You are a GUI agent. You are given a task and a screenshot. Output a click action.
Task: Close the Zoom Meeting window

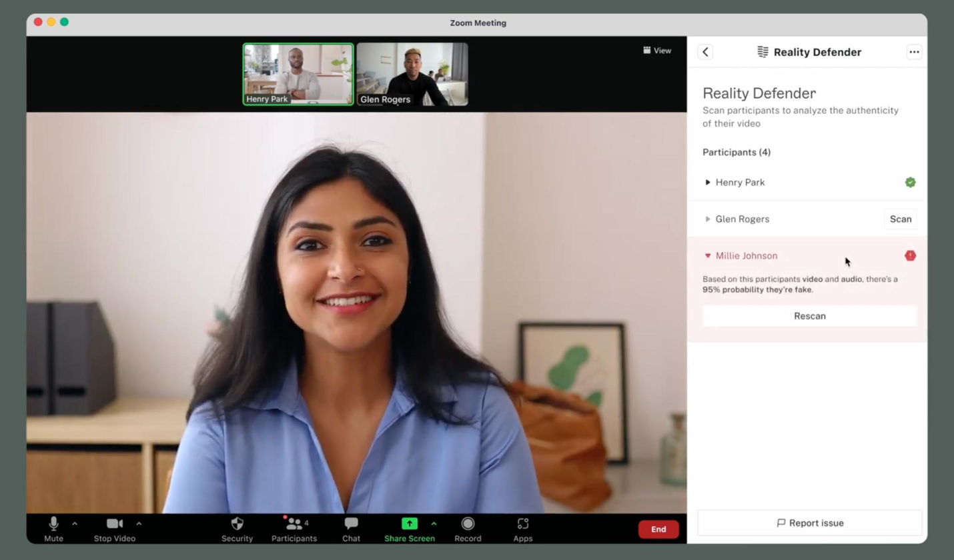pyautogui.click(x=38, y=22)
